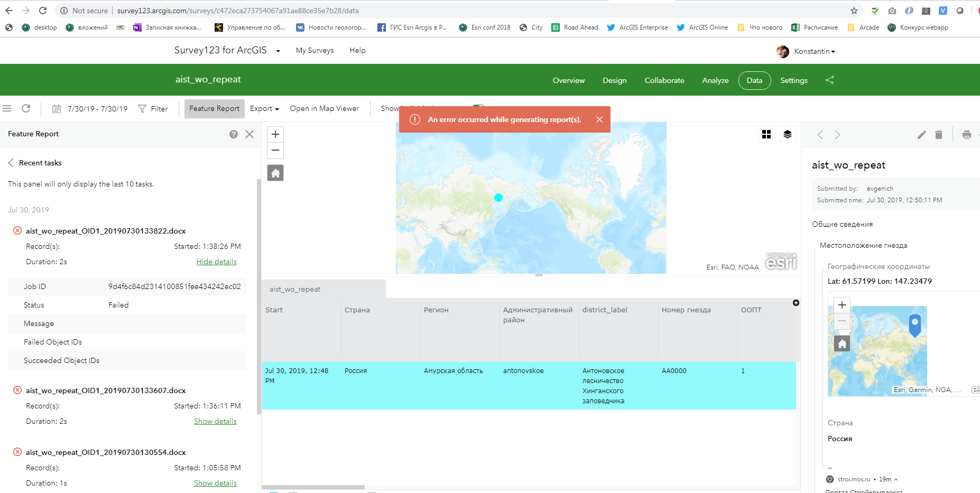Open the ArcGIS Enterprise bookmark
This screenshot has height=493, width=980.
point(637,27)
